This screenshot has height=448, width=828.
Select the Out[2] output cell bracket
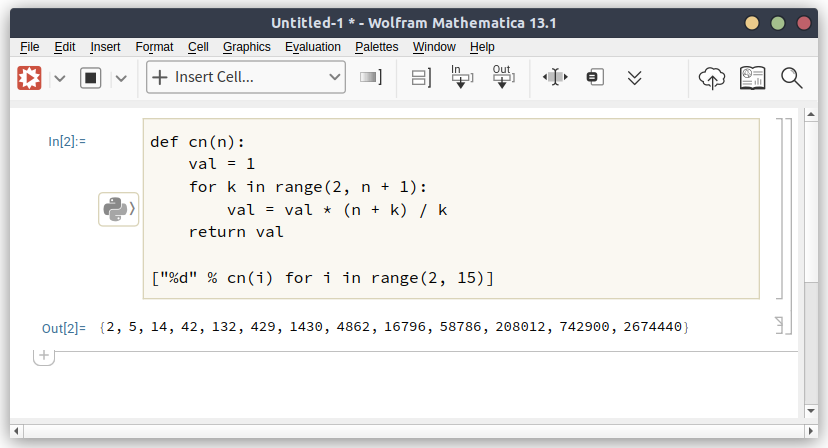click(x=779, y=325)
